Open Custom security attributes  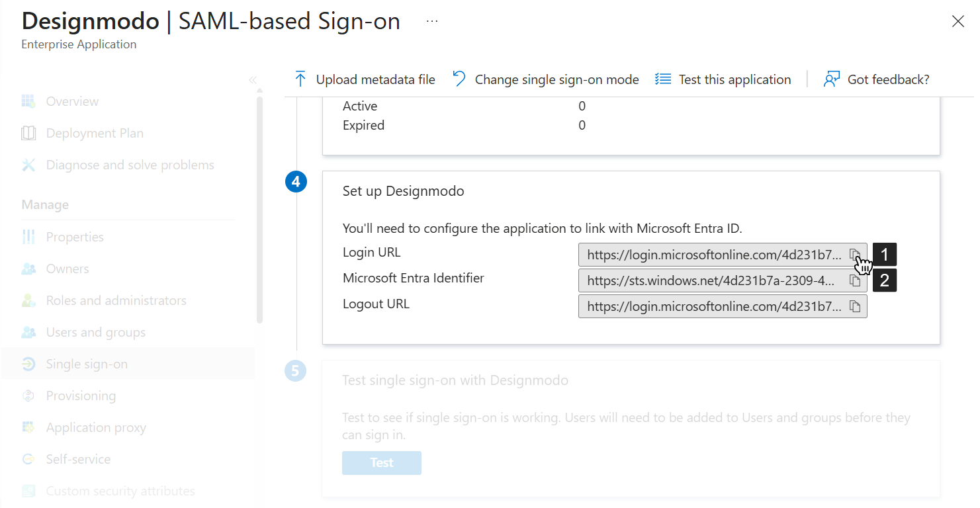[x=120, y=491]
